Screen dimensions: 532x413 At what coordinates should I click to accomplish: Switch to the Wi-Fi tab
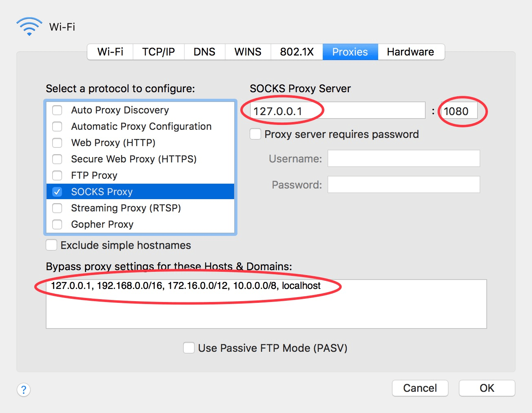click(110, 52)
